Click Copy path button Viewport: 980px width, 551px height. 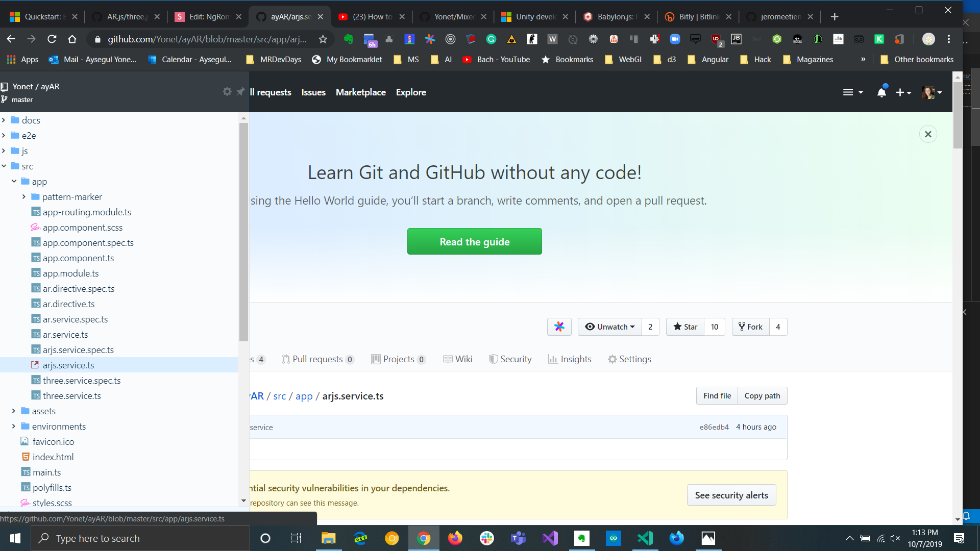[762, 396]
